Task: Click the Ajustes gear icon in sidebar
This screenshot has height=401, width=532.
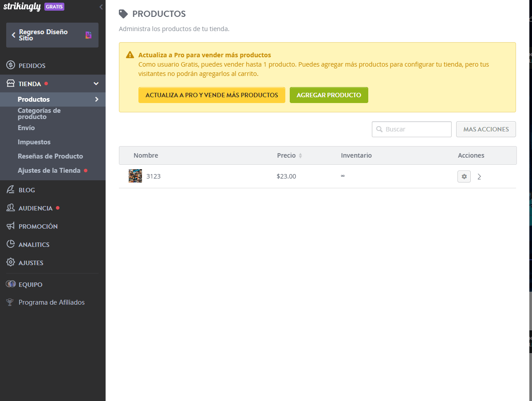Action: point(11,262)
